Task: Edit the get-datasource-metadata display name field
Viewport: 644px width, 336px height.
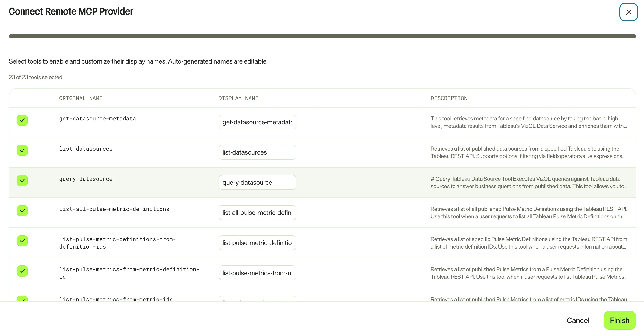Action: (257, 122)
